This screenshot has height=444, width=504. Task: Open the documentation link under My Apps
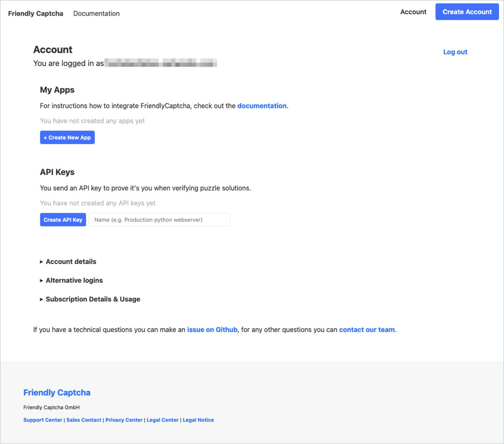(262, 106)
